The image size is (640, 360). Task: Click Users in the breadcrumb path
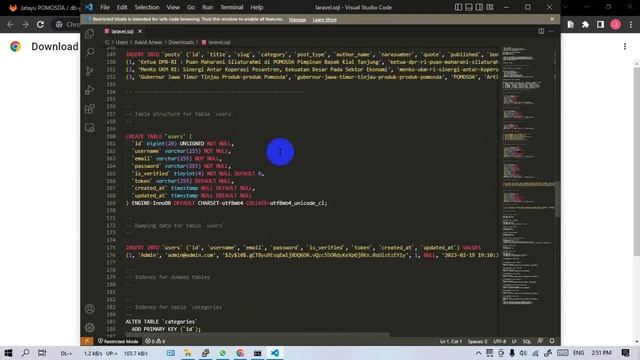click(x=122, y=42)
